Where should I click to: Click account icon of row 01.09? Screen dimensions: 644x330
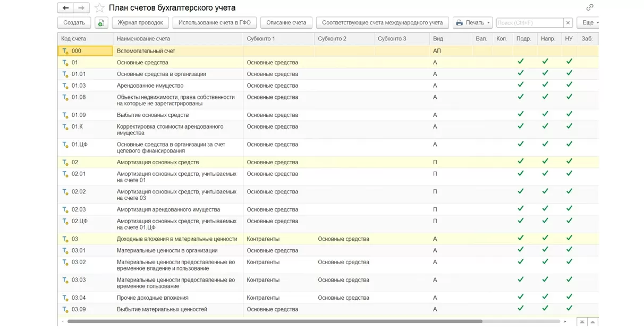click(65, 115)
